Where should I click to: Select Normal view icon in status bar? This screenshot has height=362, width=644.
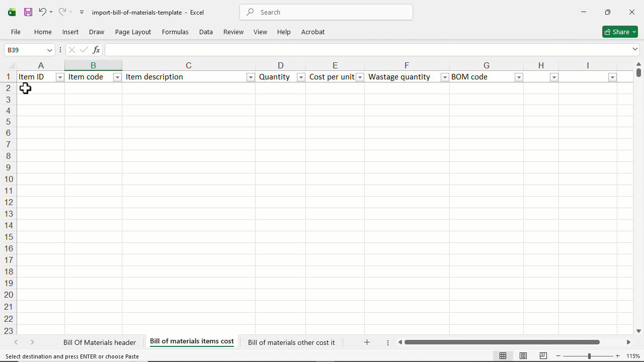click(503, 356)
